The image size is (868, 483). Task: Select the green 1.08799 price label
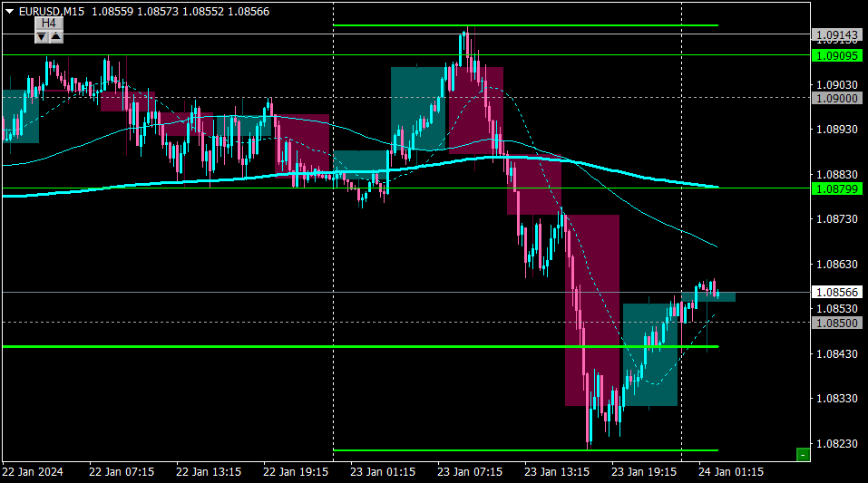click(837, 189)
